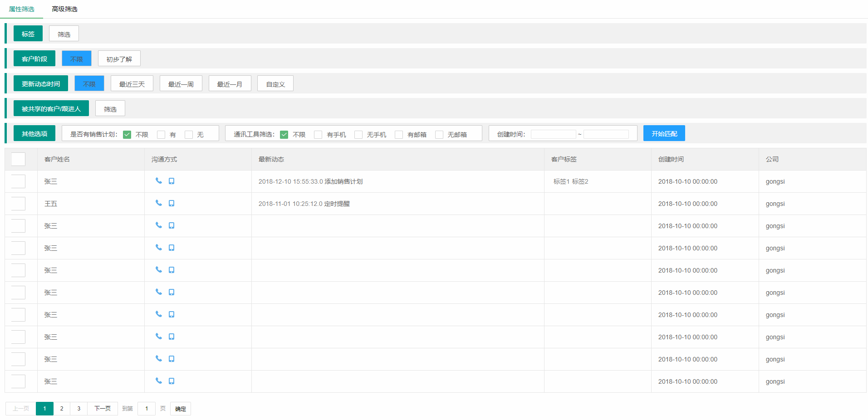The image size is (868, 420).
Task: Click the mobile device icon in the fourth row
Action: (172, 248)
